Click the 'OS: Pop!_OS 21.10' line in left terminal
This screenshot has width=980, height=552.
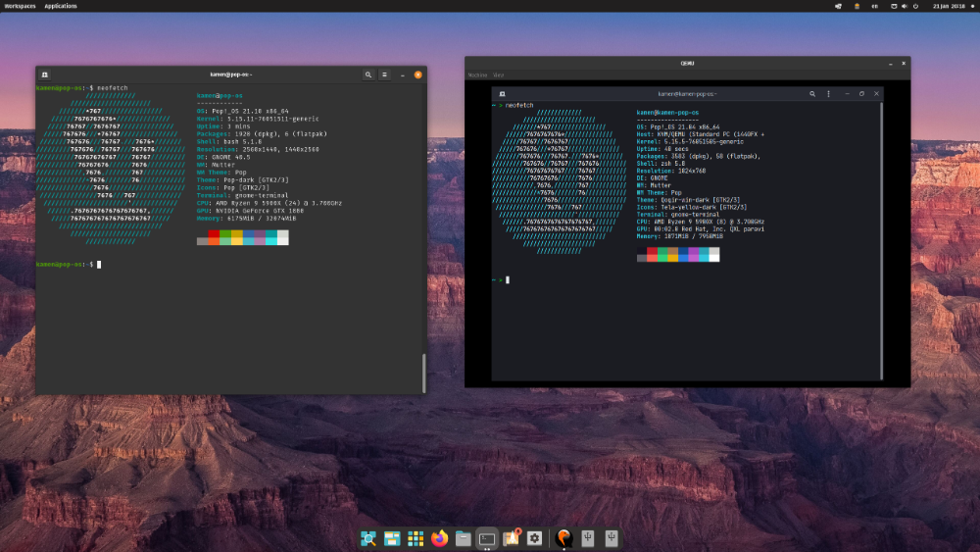[x=242, y=111]
